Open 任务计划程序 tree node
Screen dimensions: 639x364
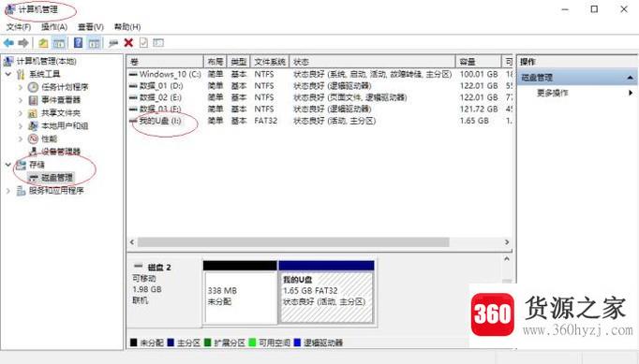click(x=65, y=87)
